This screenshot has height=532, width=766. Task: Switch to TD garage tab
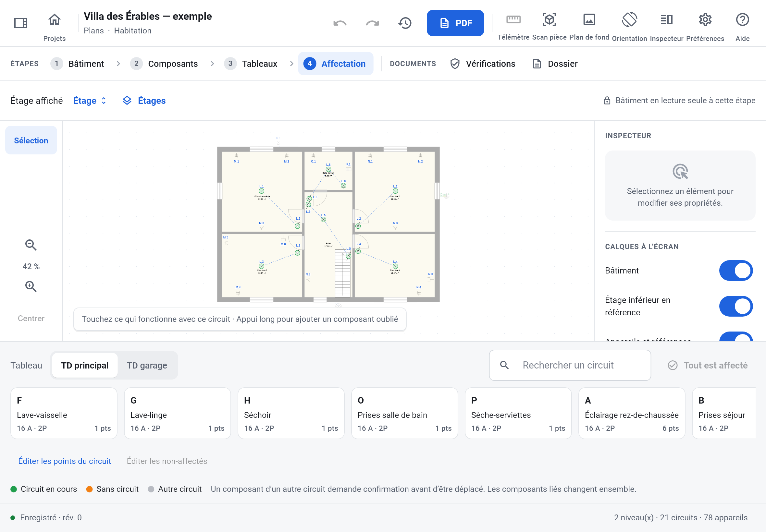[x=147, y=365]
